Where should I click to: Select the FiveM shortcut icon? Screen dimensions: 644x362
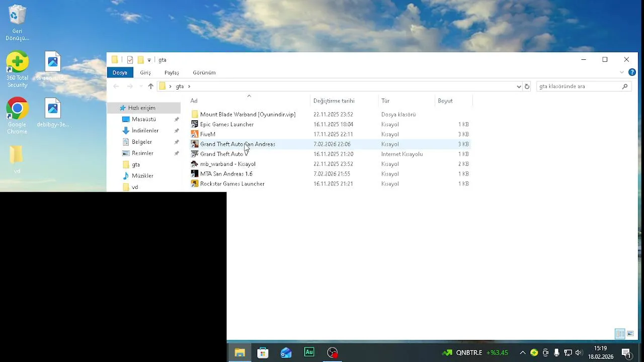click(x=195, y=134)
